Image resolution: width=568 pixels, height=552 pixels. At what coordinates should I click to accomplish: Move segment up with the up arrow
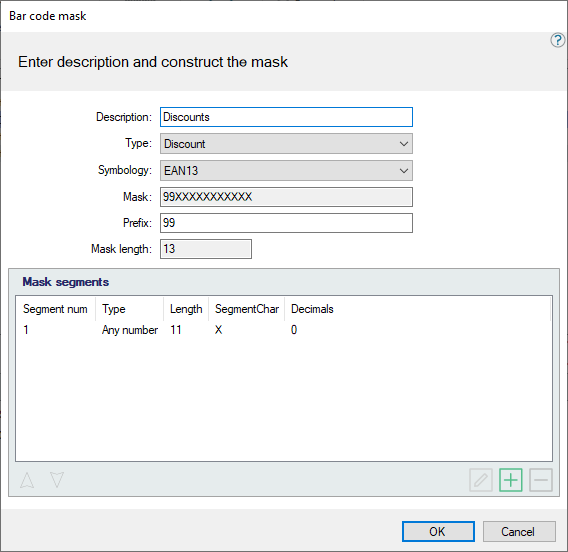[27, 480]
